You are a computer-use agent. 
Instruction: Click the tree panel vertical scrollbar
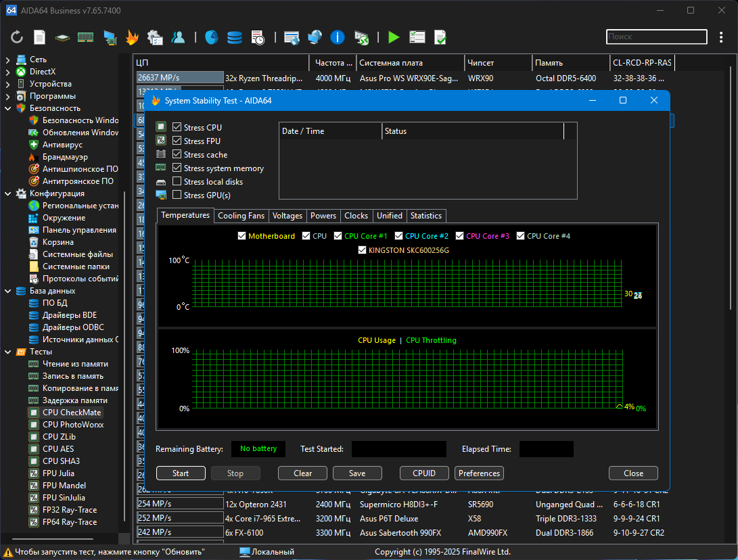[124, 356]
